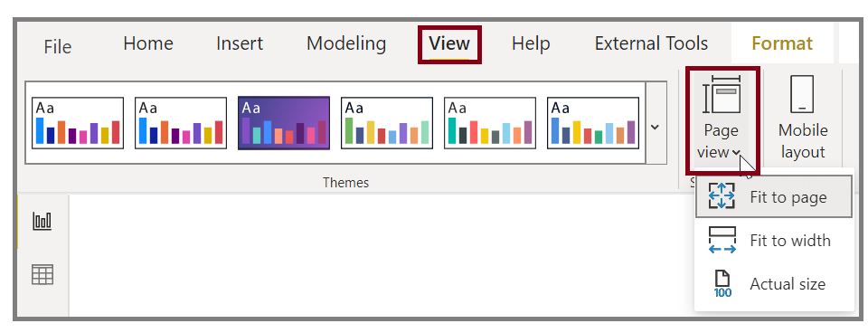Open the File tab
Image resolution: width=868 pixels, height=333 pixels.
[x=58, y=46]
